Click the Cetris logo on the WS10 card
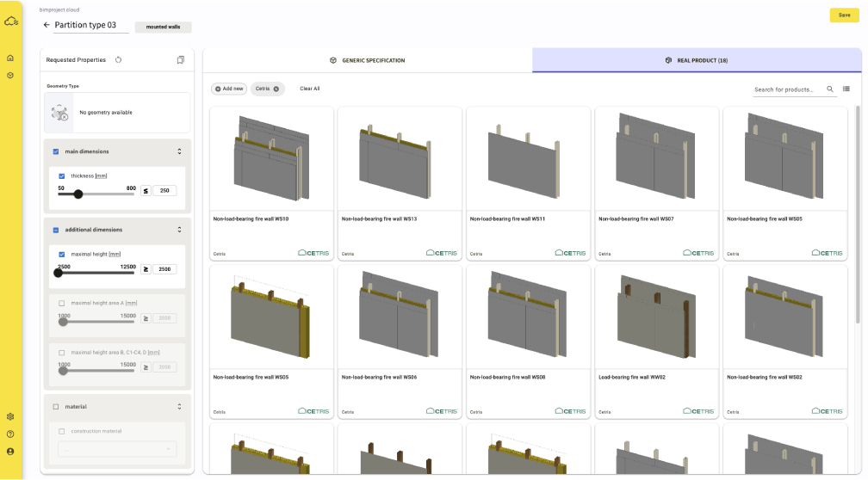 [313, 253]
